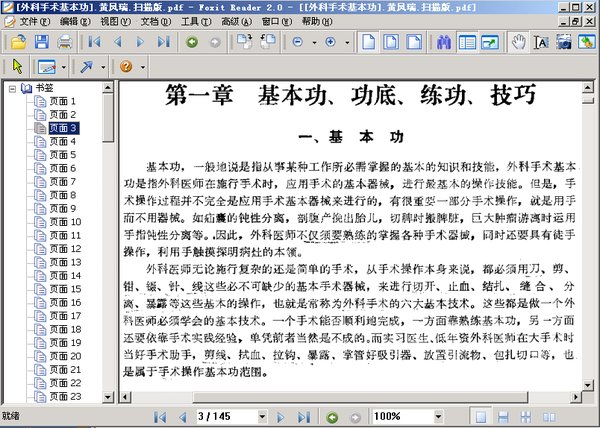600x428 pixels.
Task: Open the 帮助(H) menu
Action: point(317,22)
